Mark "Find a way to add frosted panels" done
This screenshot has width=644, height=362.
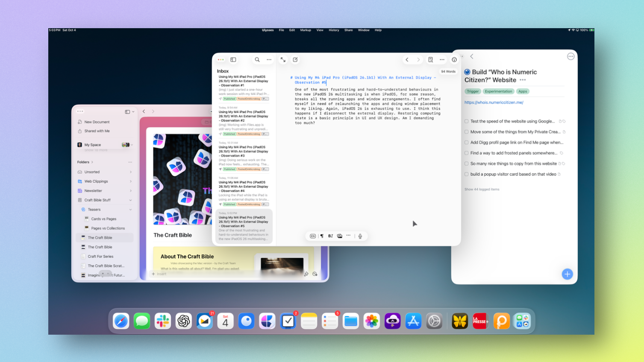click(467, 153)
